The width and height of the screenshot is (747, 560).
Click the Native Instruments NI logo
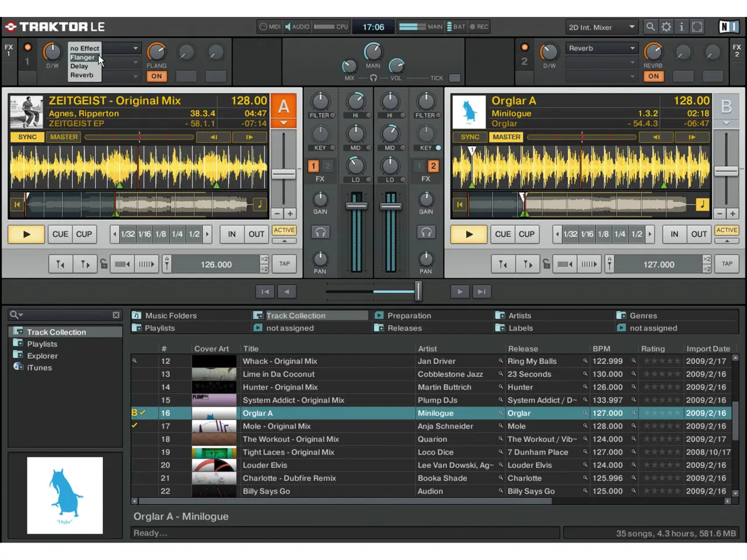[x=729, y=27]
